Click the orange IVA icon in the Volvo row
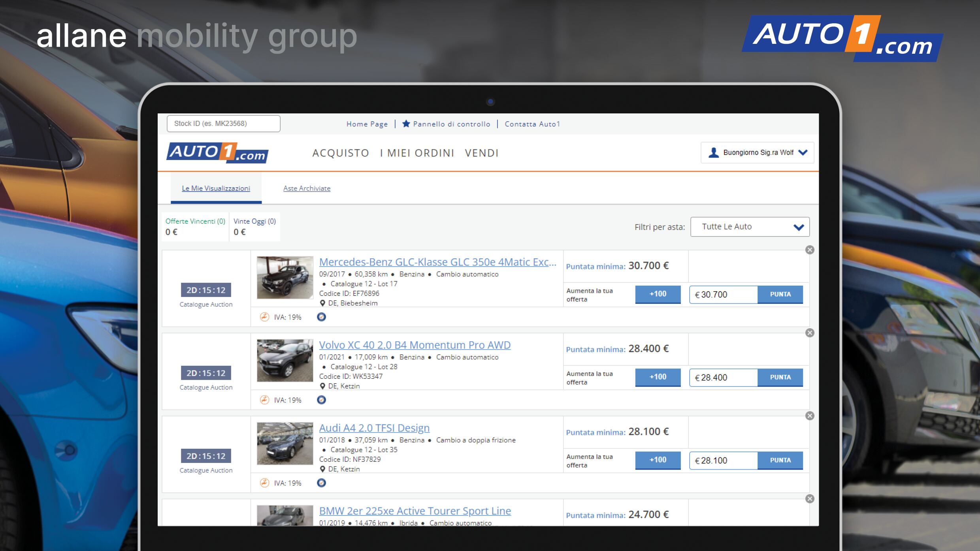 tap(264, 400)
